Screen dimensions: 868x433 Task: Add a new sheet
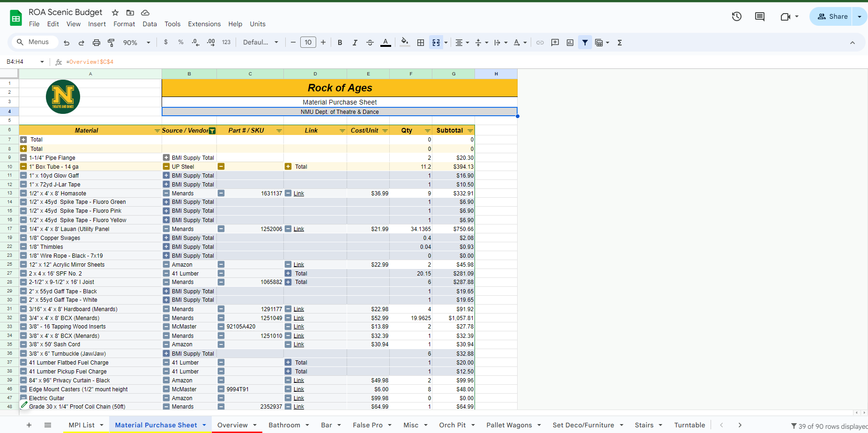tap(29, 425)
